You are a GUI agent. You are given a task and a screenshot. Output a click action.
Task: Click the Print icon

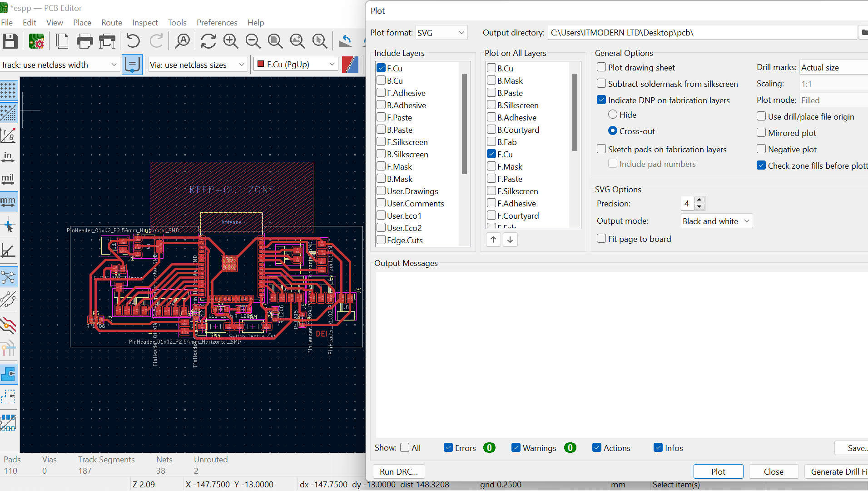click(85, 41)
